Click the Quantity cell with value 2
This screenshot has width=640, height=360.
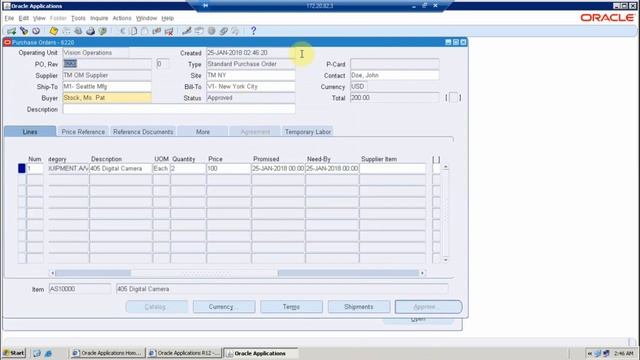click(x=188, y=168)
